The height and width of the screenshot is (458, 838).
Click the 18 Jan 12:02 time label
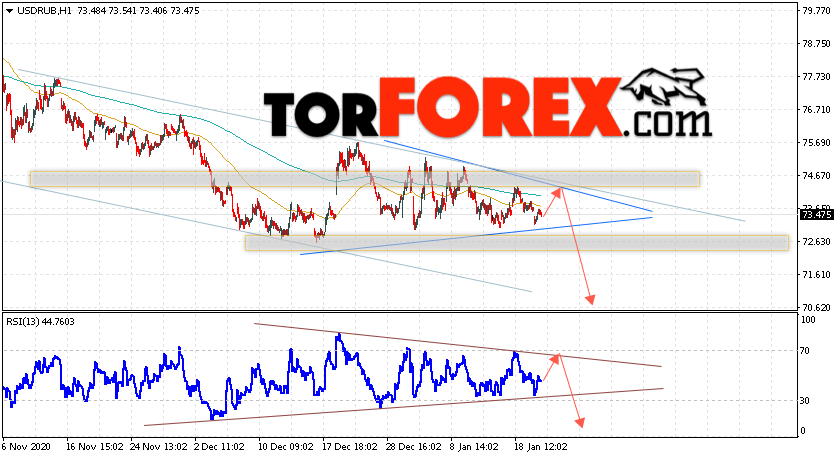(x=539, y=446)
